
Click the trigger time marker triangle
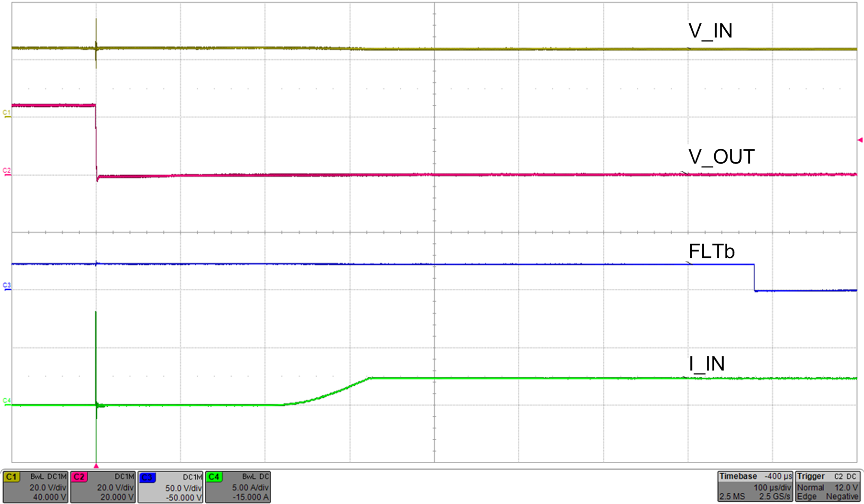coord(96,465)
